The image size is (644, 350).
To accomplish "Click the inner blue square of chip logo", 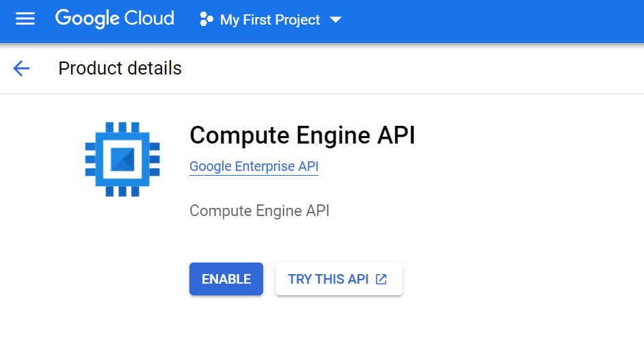I will [x=122, y=159].
